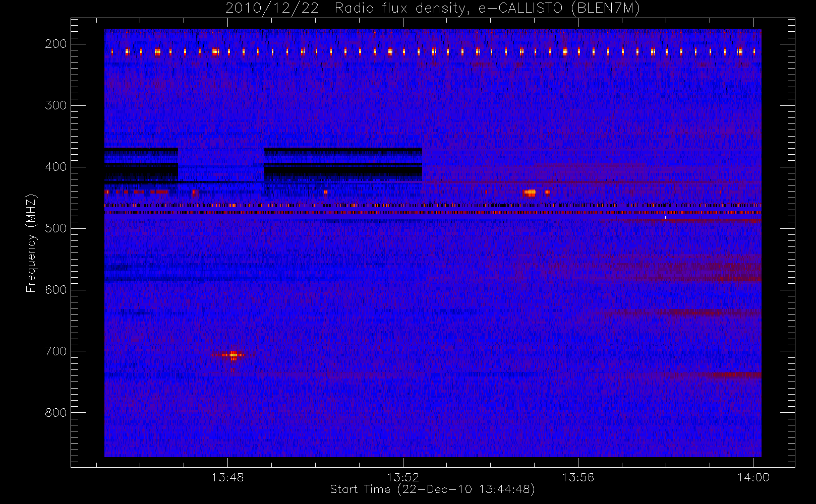Click the 13:52 time tick label
Image resolution: width=816 pixels, height=504 pixels.
[403, 477]
